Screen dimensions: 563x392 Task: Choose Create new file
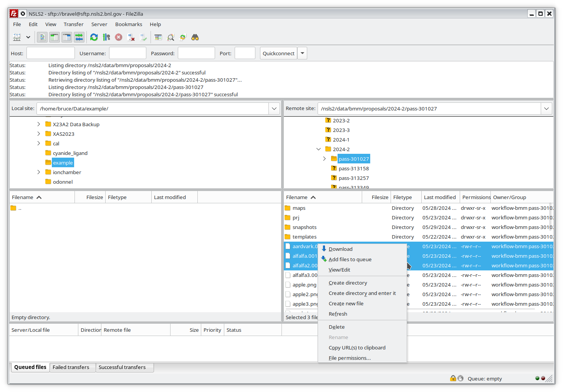click(x=362, y=303)
